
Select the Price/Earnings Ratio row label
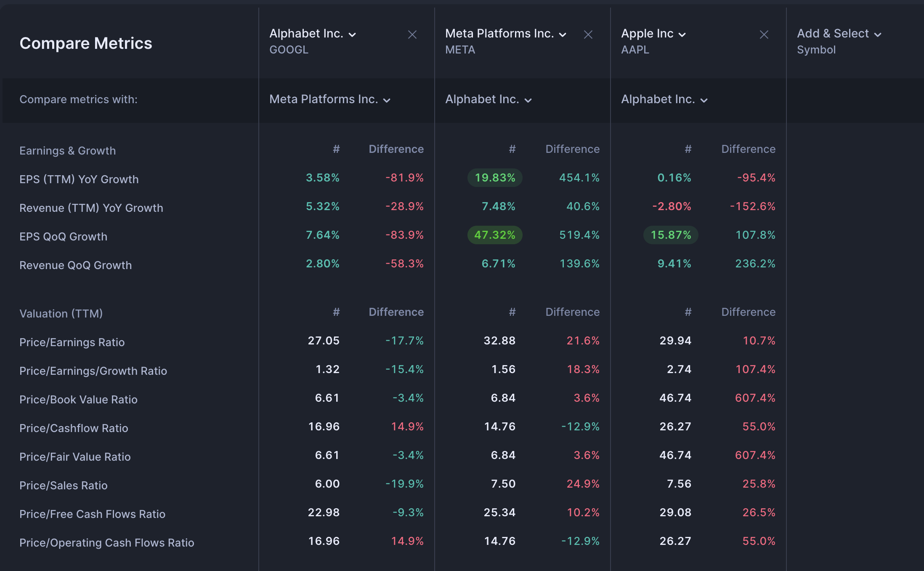pyautogui.click(x=72, y=342)
